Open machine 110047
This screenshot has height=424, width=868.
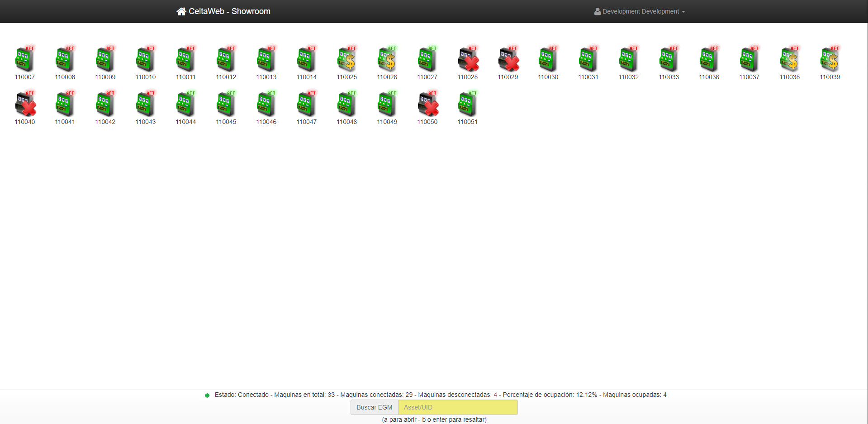[307, 104]
